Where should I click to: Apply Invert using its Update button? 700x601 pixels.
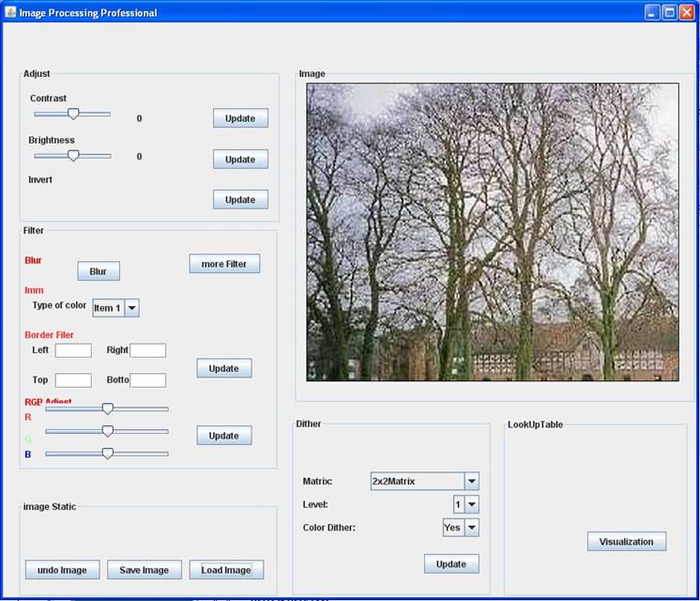240,200
